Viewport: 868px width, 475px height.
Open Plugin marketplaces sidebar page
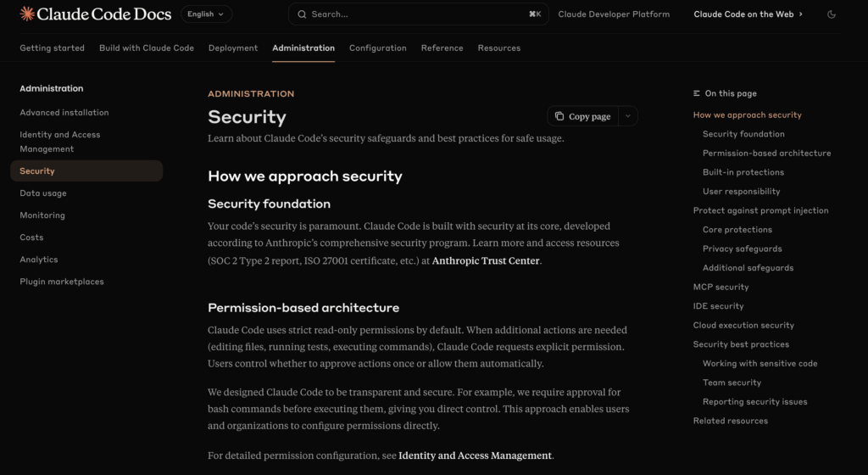coord(62,282)
